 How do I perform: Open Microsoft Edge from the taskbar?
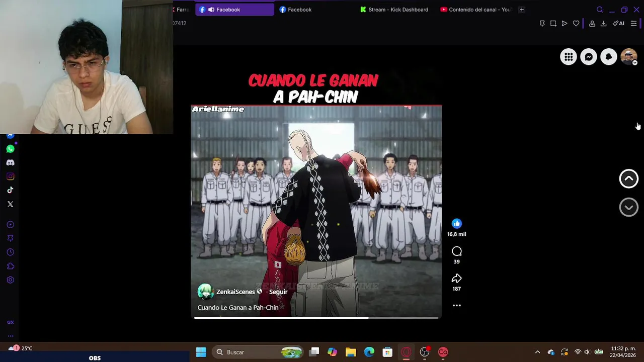tap(369, 352)
